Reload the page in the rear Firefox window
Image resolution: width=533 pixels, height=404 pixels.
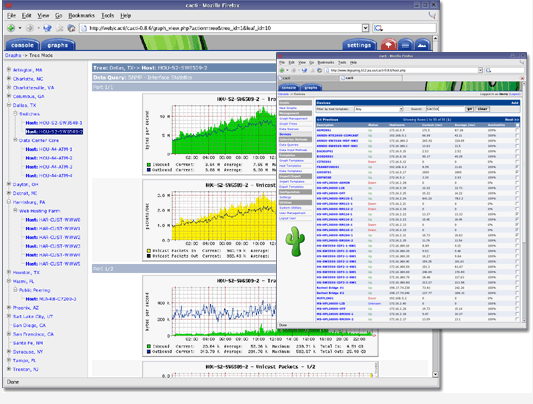click(x=48, y=28)
